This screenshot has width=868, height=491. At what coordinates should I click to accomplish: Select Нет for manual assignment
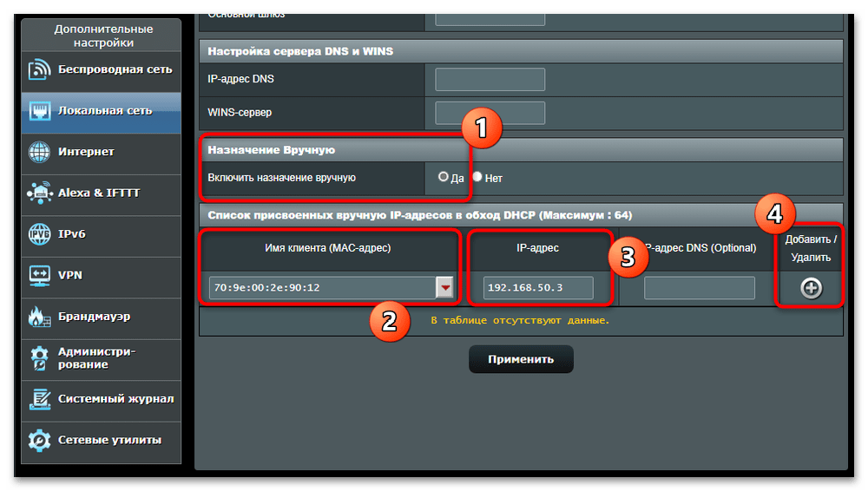pos(477,177)
